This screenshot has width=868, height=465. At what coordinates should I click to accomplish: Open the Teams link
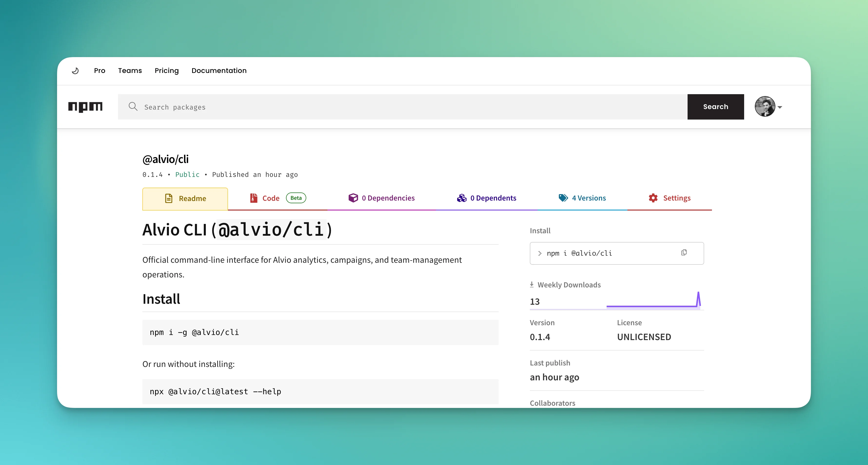point(130,71)
